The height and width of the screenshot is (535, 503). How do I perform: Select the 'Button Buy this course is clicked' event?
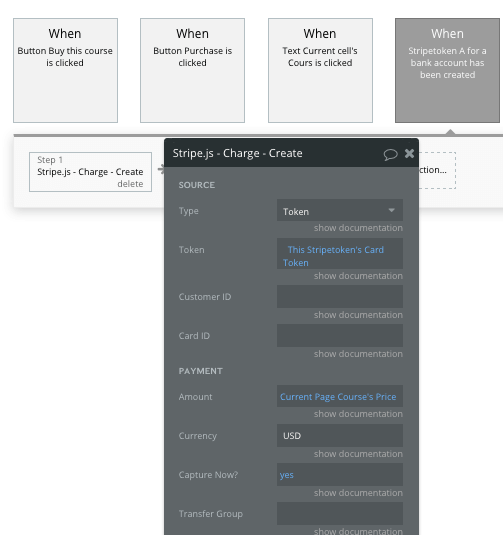[66, 71]
